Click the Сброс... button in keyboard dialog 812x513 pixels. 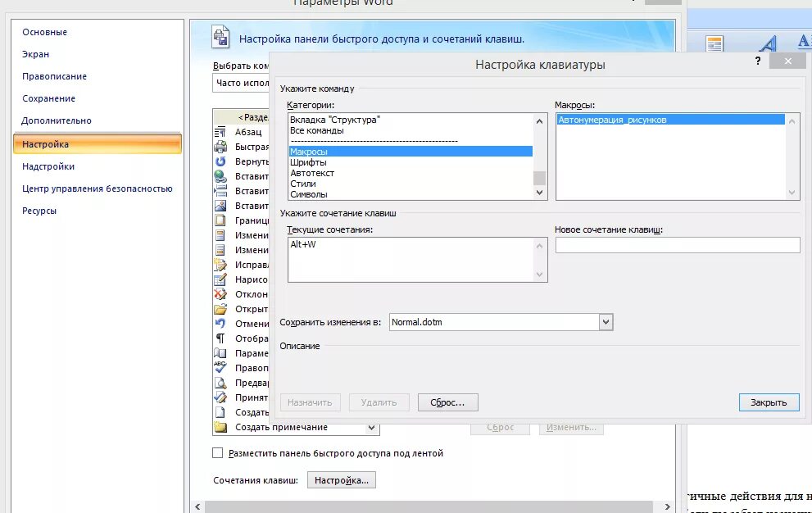(x=447, y=402)
